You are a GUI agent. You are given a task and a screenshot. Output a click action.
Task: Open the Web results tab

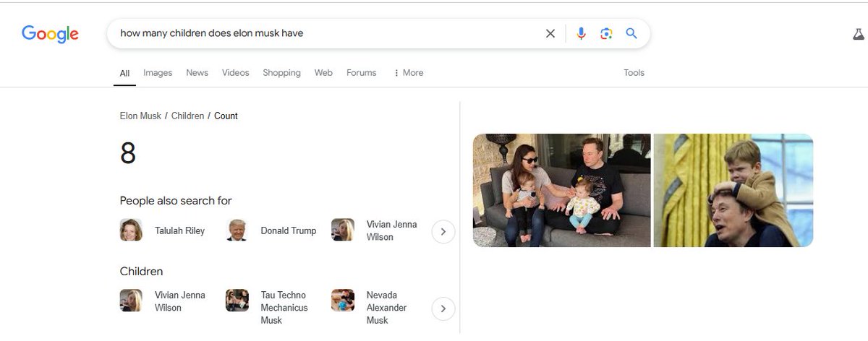[x=323, y=73]
